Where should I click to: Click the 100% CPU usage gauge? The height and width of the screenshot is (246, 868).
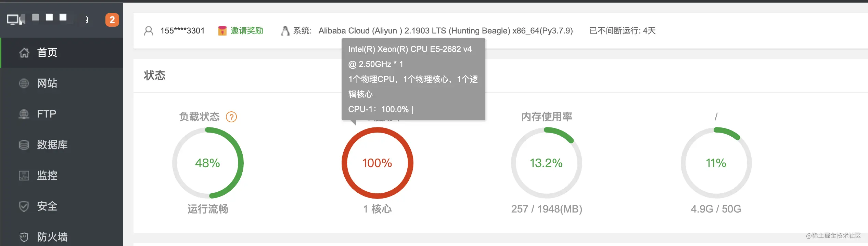[378, 163]
